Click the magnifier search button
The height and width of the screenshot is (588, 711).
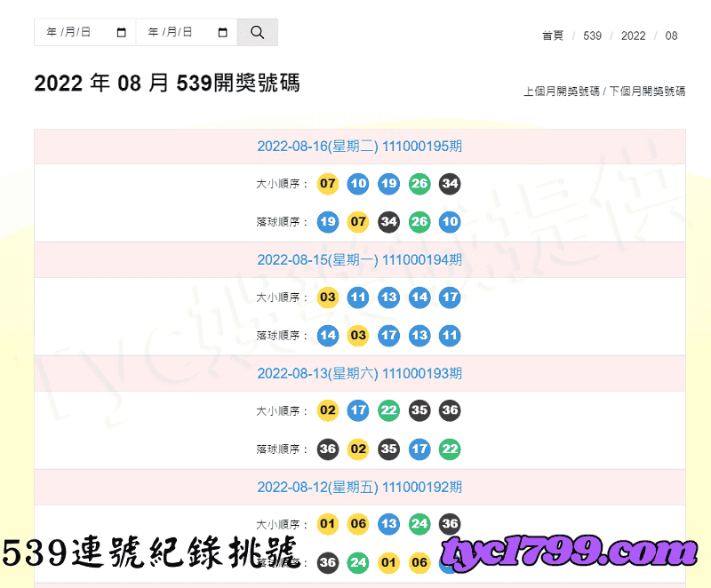pyautogui.click(x=257, y=32)
